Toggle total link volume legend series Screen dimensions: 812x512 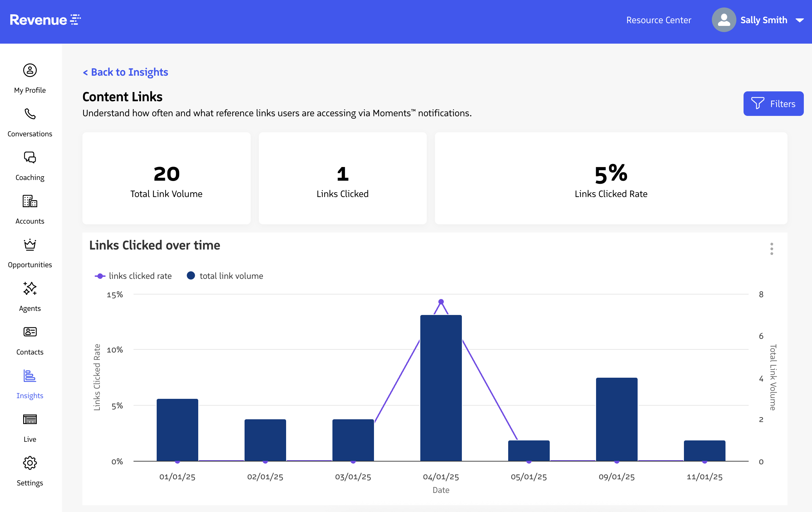click(x=225, y=276)
